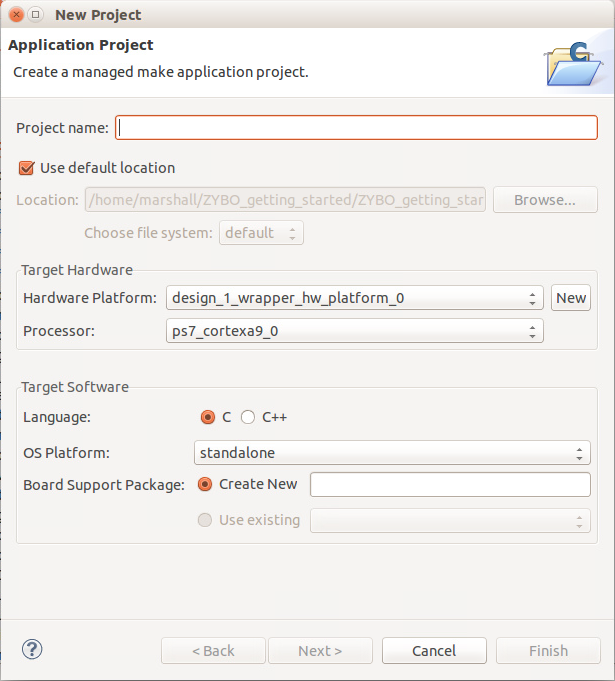
Task: Uncheck Use default location checkbox
Action: [26, 168]
